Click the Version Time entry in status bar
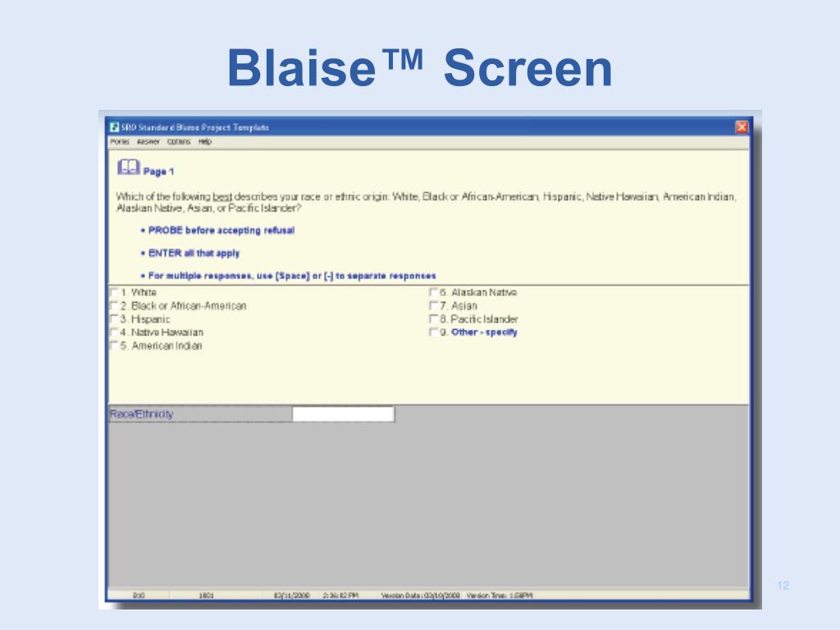Image resolution: width=840 pixels, height=630 pixels. click(500, 596)
